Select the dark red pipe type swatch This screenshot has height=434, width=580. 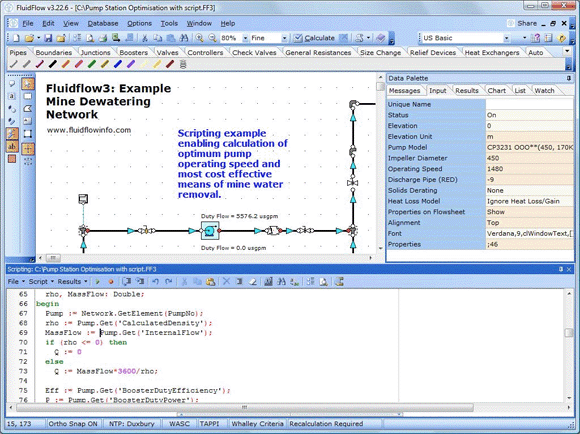(x=170, y=64)
